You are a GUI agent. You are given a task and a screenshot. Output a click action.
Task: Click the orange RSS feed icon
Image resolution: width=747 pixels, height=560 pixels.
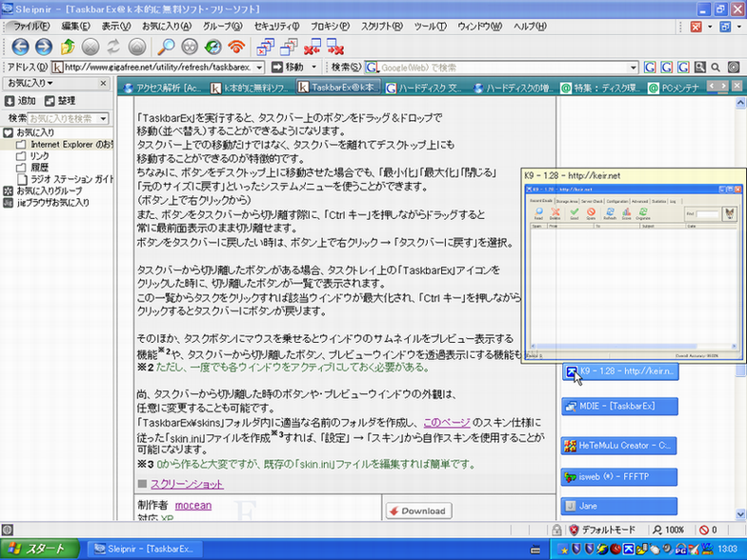click(x=236, y=47)
